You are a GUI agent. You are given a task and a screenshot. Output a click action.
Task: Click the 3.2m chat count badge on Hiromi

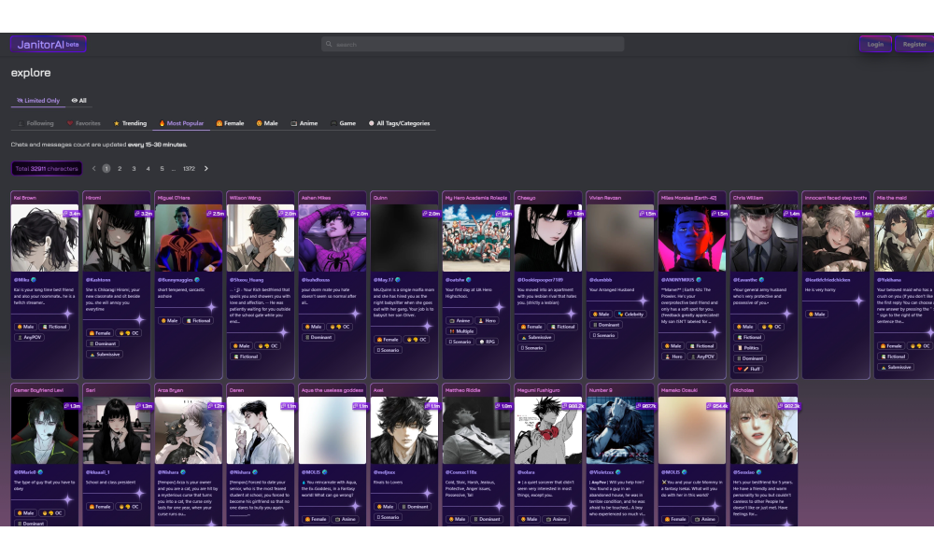(x=143, y=213)
